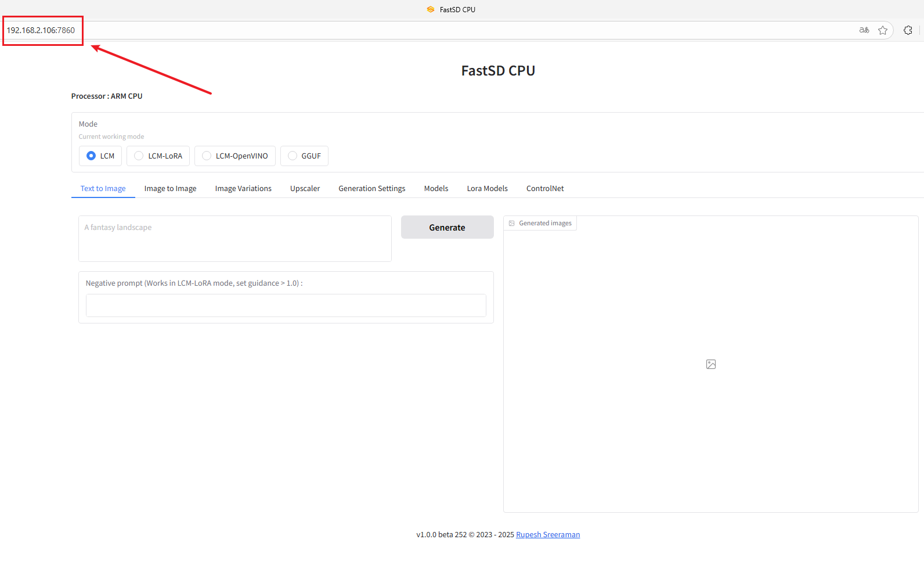Click the small icon beside Generated images label
This screenshot has height=561, width=924.
[x=511, y=224]
